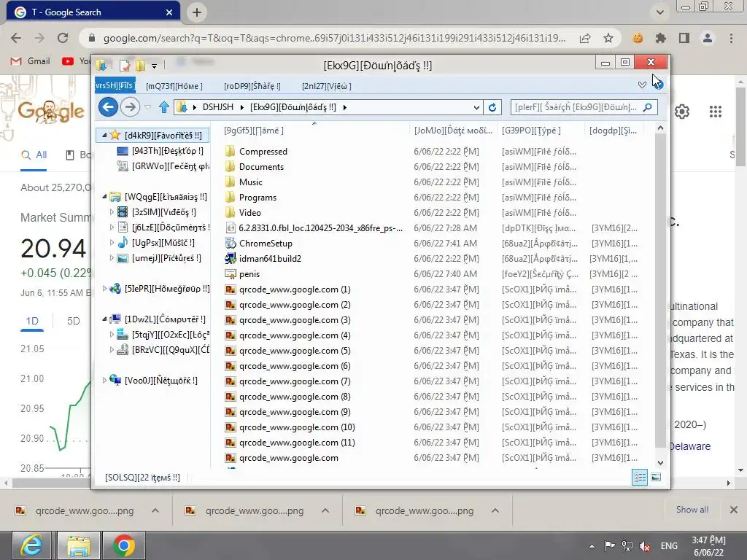
Task: Select the All search results tab
Action: point(34,155)
